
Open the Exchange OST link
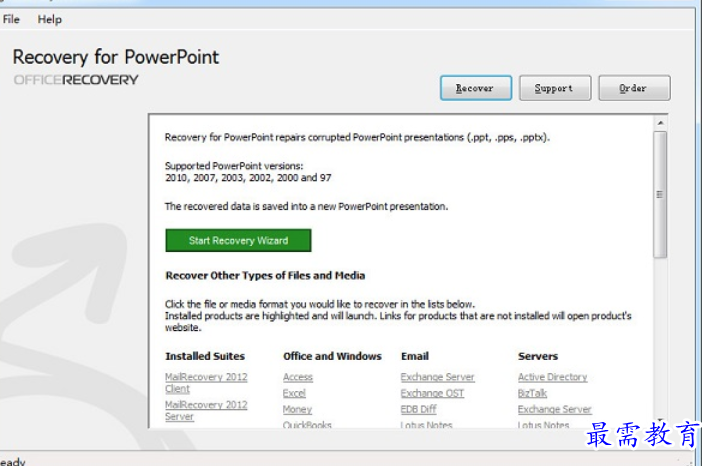[432, 393]
